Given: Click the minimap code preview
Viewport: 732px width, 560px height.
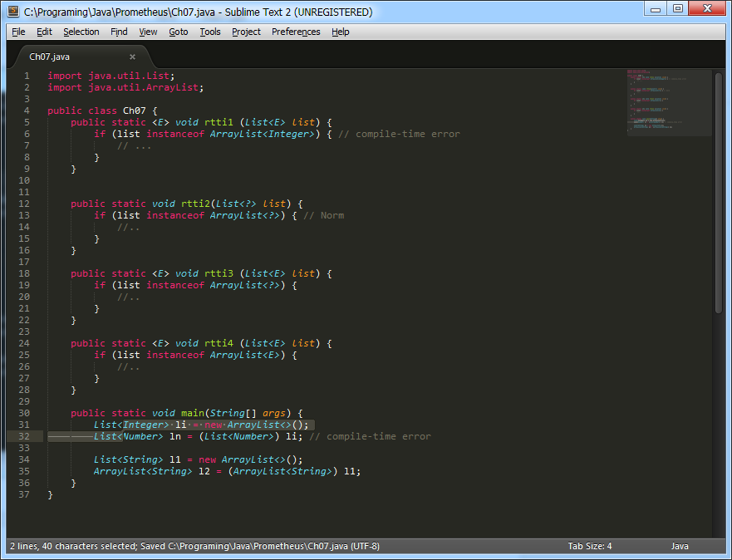Looking at the screenshot, I should (x=669, y=101).
